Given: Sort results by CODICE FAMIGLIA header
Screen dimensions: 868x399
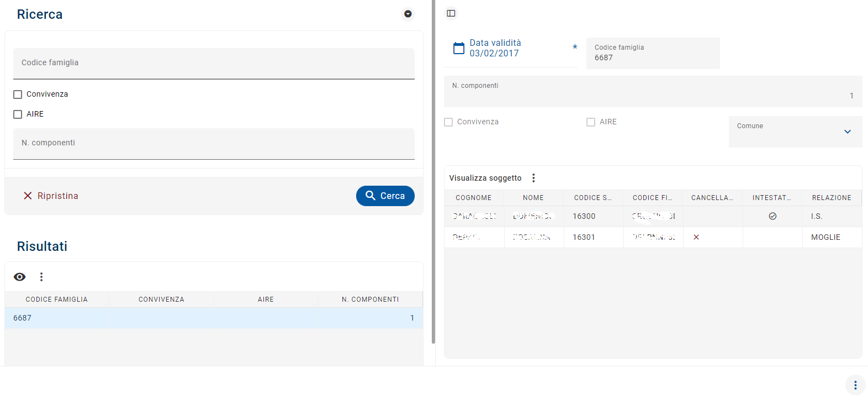Looking at the screenshot, I should [56, 300].
